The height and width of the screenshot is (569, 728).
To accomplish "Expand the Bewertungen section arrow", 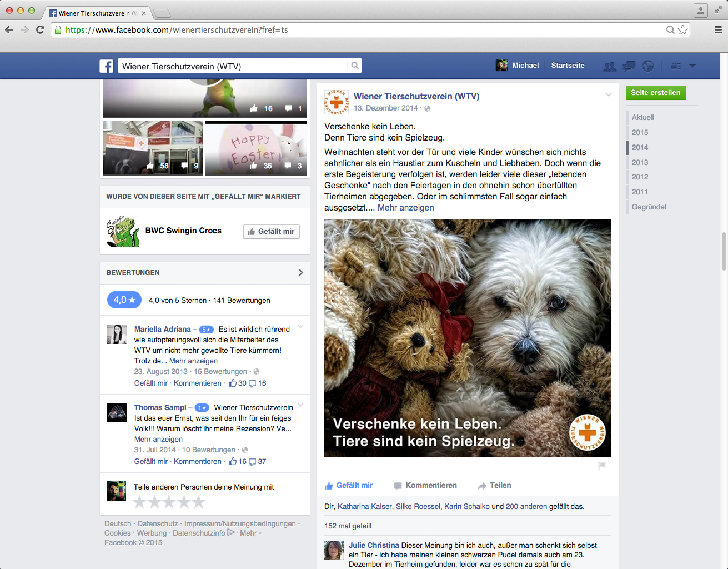I will (300, 273).
